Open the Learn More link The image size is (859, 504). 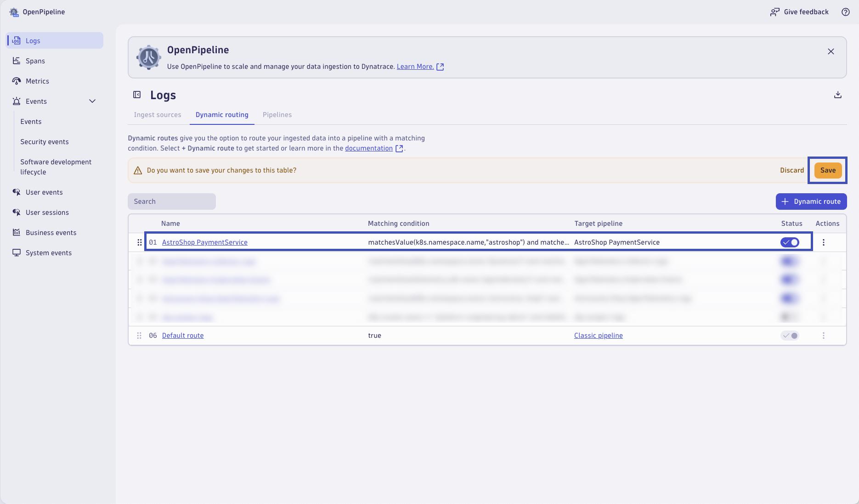pos(415,67)
